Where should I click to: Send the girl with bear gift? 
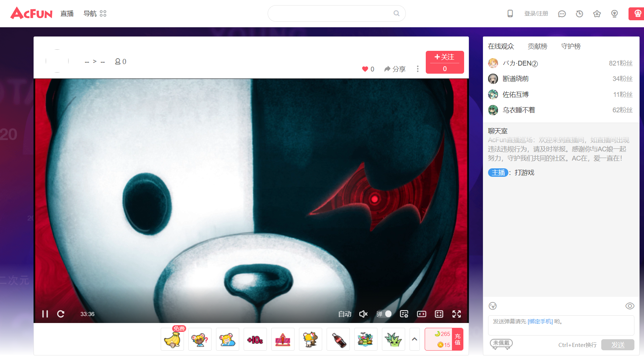click(310, 339)
